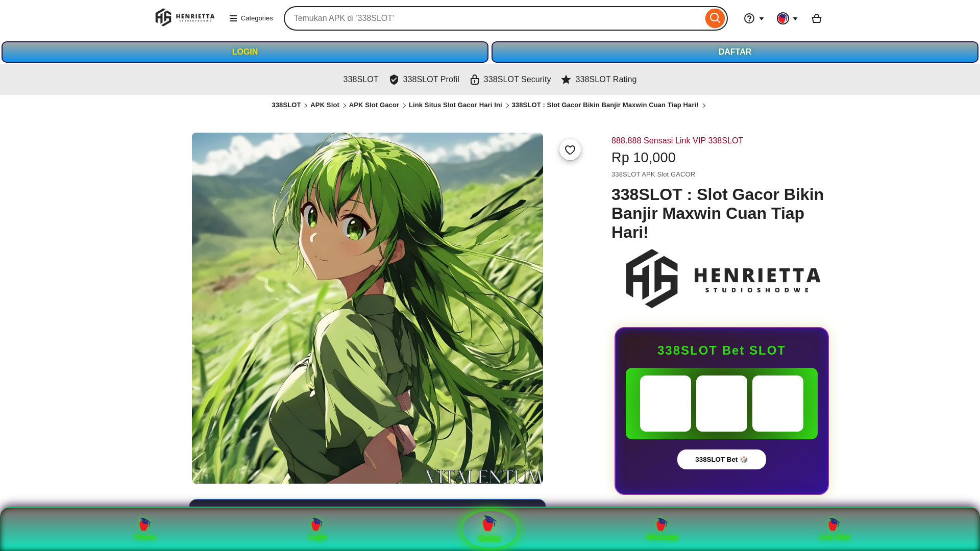The image size is (980, 551).
Task: Click breadcrumb Link Situs Slot Gacor Hari Ini
Action: point(455,105)
